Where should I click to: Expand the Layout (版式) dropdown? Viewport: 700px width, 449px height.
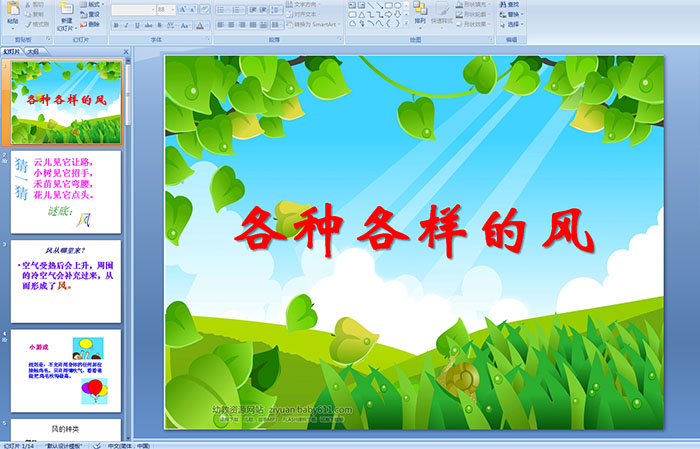(93, 5)
